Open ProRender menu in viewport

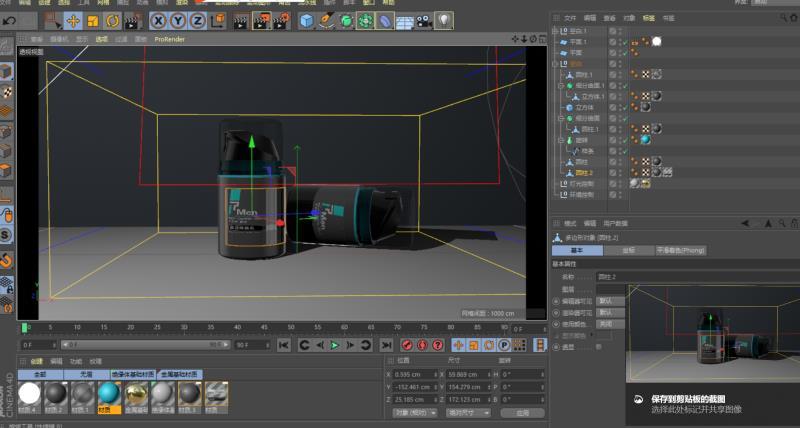(x=168, y=39)
